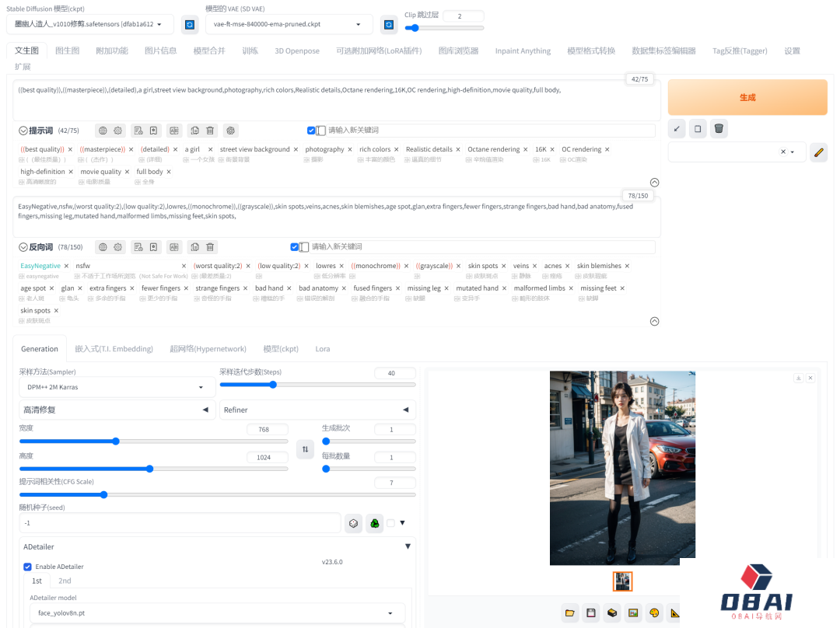Open the DPM++ 2M Karras sampler dropdown

tap(117, 387)
